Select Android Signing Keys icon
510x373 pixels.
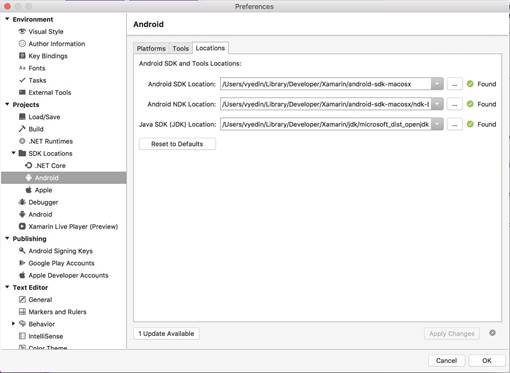click(22, 251)
